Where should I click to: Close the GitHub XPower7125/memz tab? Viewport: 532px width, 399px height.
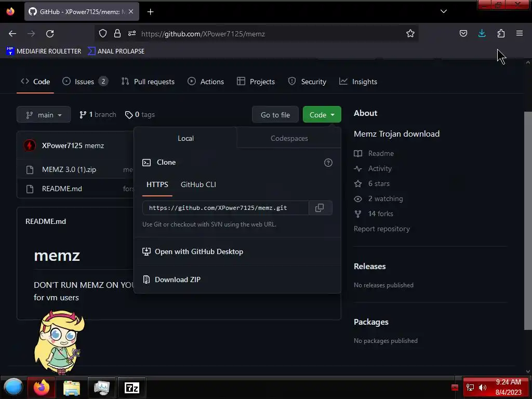[131, 11]
